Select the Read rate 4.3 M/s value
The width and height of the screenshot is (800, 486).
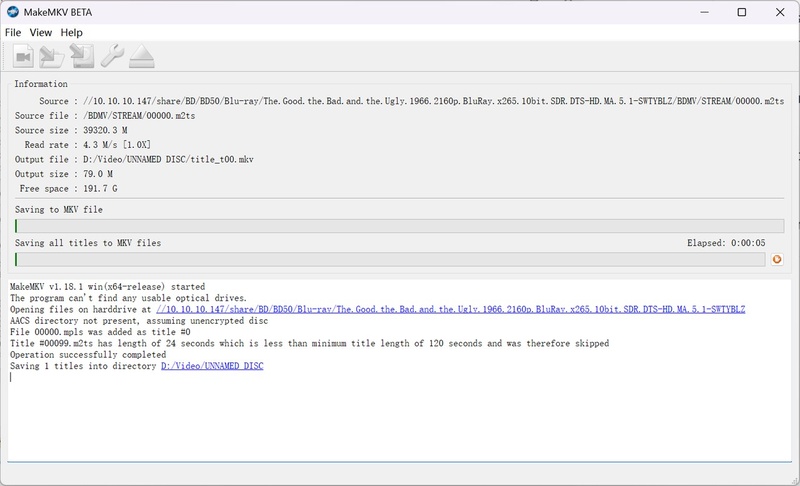click(x=117, y=145)
